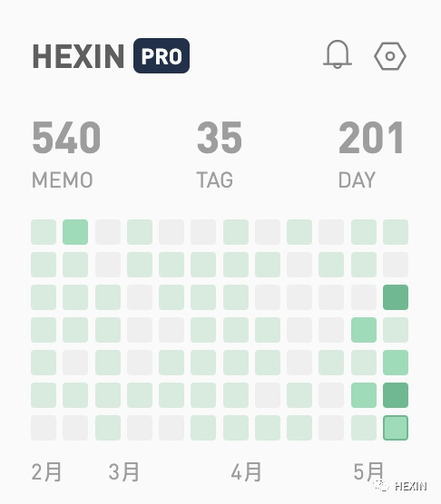Viewport: 441px width, 504px height.
Task: Click the darkest green cell in third row
Action: click(x=396, y=297)
